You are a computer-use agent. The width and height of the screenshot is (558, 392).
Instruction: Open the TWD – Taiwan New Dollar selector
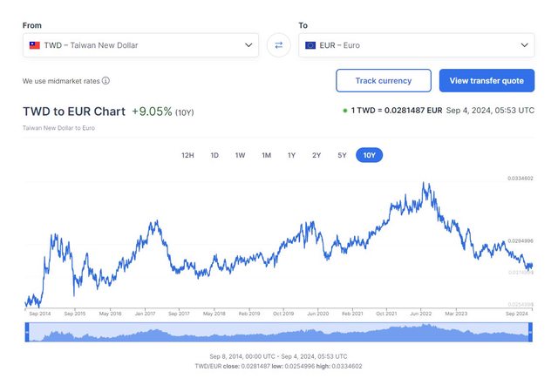(x=140, y=45)
